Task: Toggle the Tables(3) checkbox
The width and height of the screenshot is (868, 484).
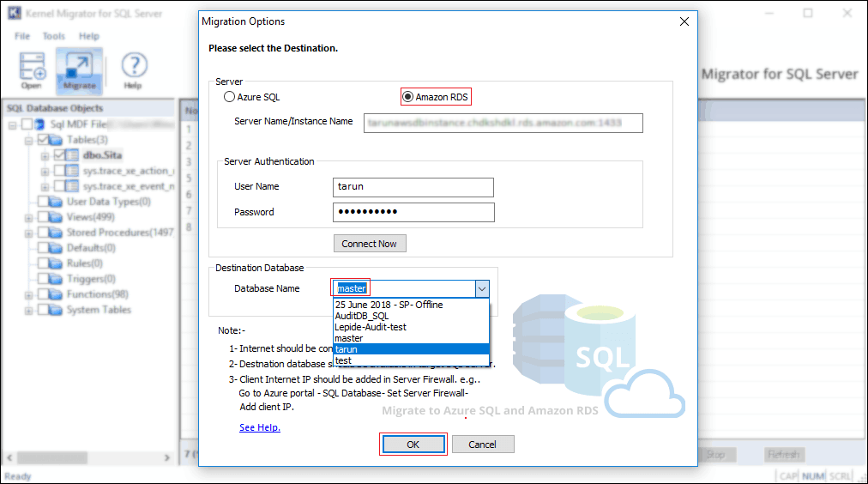Action: click(43, 140)
